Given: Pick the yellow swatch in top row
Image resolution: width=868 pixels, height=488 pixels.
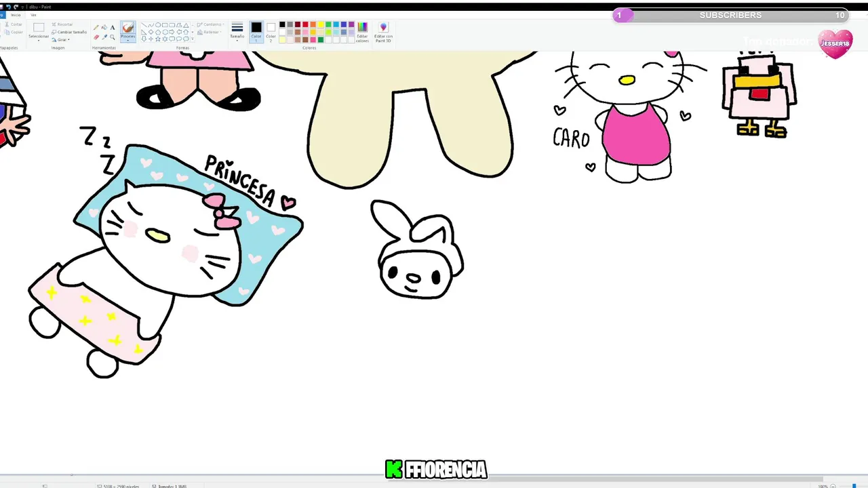Looking at the screenshot, I should point(321,24).
